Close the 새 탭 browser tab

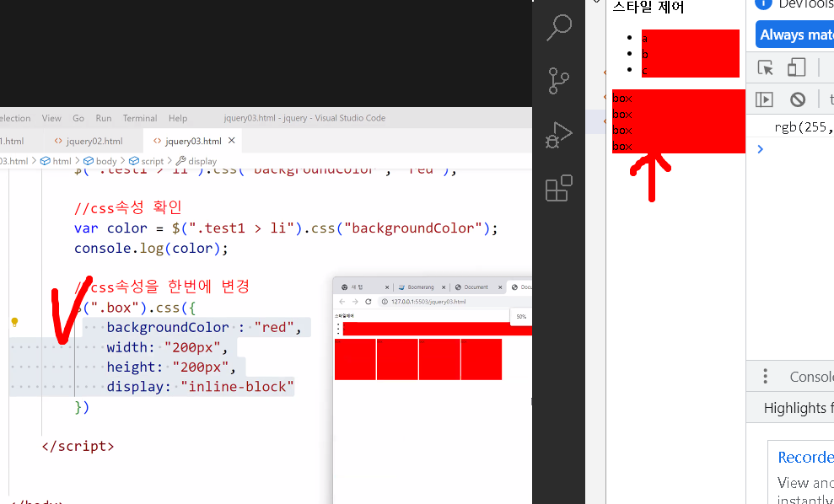[x=387, y=287]
